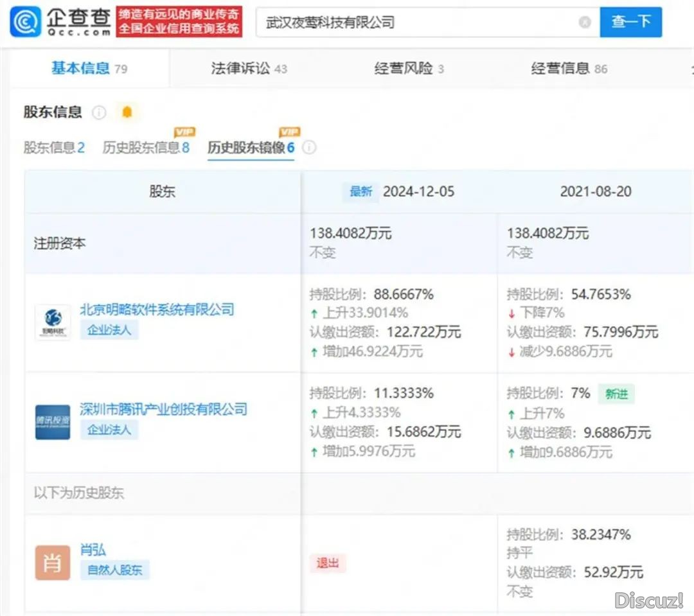
Task: Open 深圳市腾讯产业创投有限公司 company link
Action: click(163, 409)
